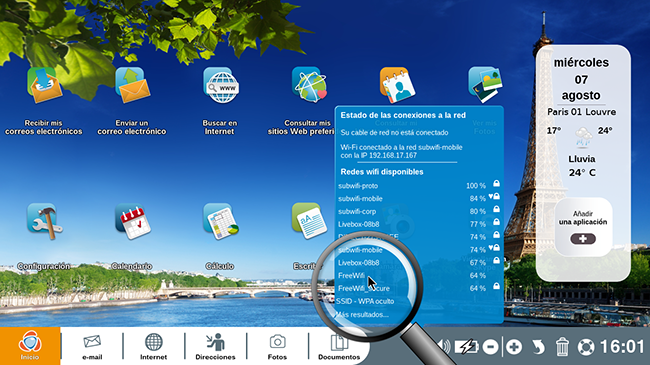Click the Más resultados link
The image size is (650, 365).
click(x=362, y=314)
